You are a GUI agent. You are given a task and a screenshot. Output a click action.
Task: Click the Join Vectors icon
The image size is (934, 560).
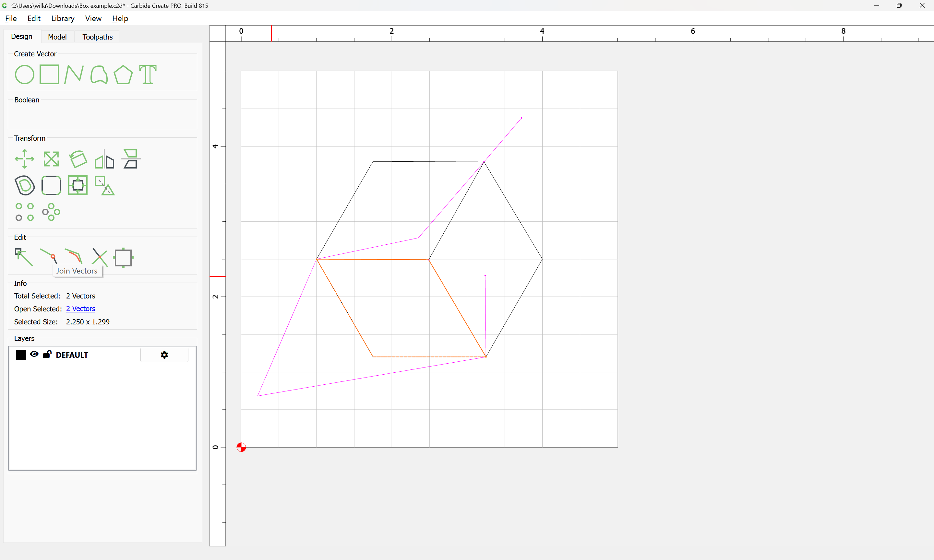coord(48,257)
